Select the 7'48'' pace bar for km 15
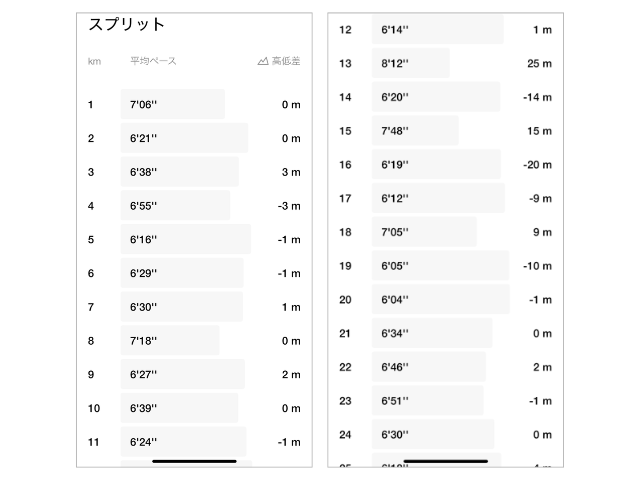The width and height of the screenshot is (640, 480). (x=415, y=131)
